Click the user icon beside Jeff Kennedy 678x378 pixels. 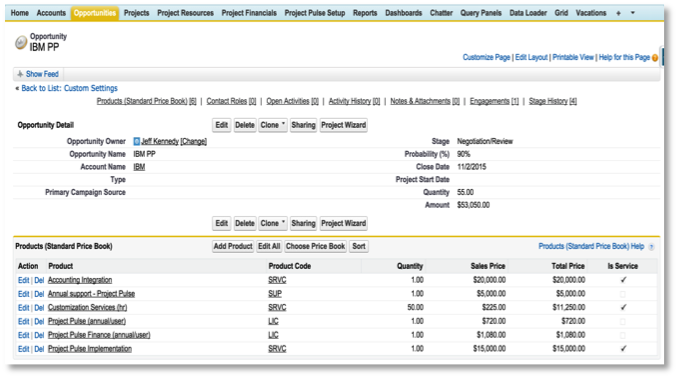click(137, 141)
